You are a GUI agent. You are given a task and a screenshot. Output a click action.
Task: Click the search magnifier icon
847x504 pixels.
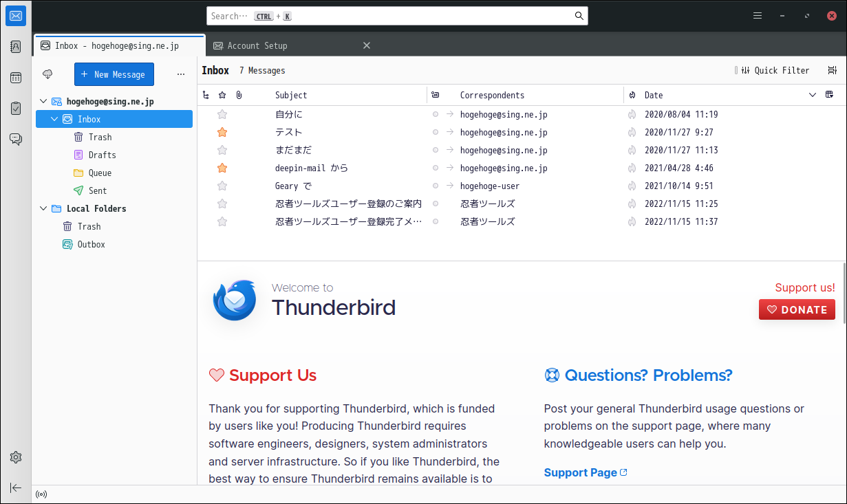[579, 16]
